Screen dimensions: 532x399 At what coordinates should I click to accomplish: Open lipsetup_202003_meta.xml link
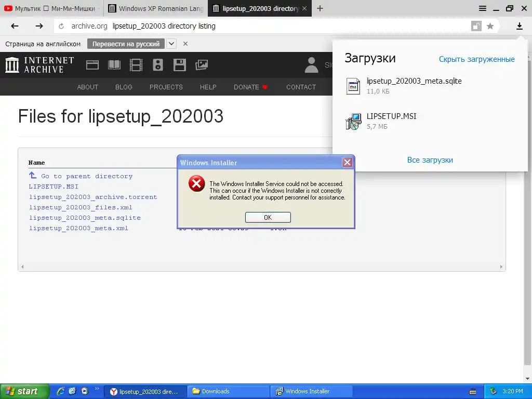78,228
